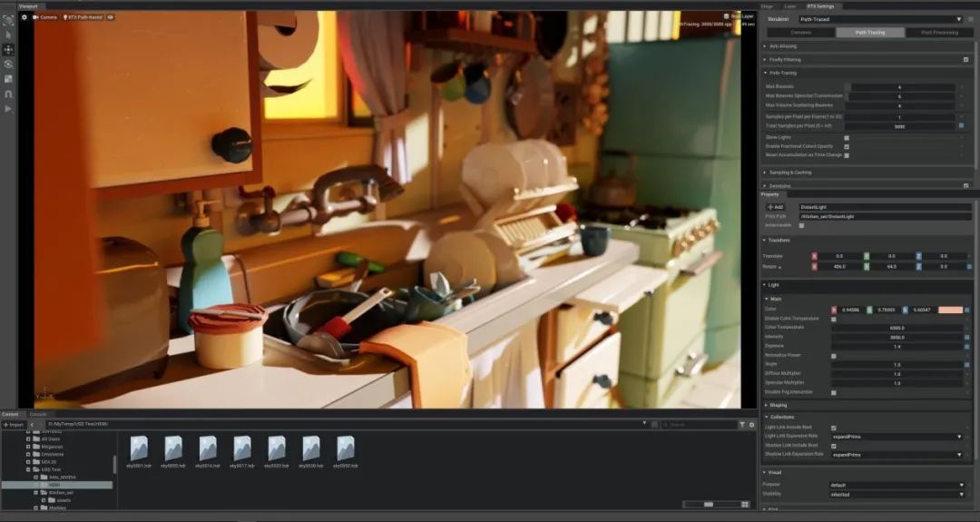Toggle the Firefly Filtering checkbox
980x522 pixels.
pyautogui.click(x=965, y=59)
